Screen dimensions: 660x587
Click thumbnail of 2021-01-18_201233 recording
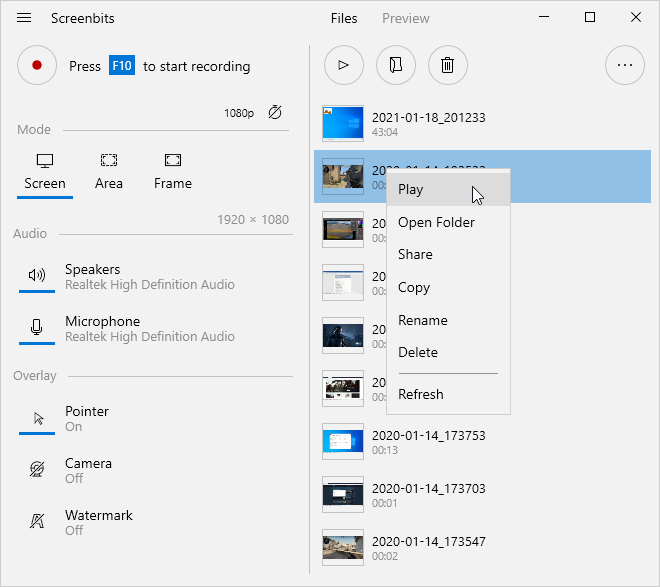coord(343,123)
